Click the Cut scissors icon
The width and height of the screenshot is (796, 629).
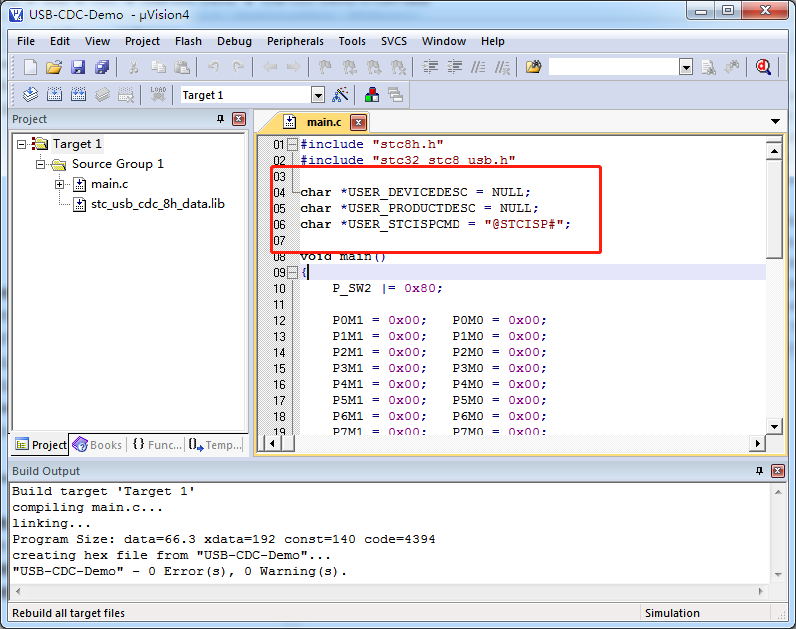(x=134, y=67)
